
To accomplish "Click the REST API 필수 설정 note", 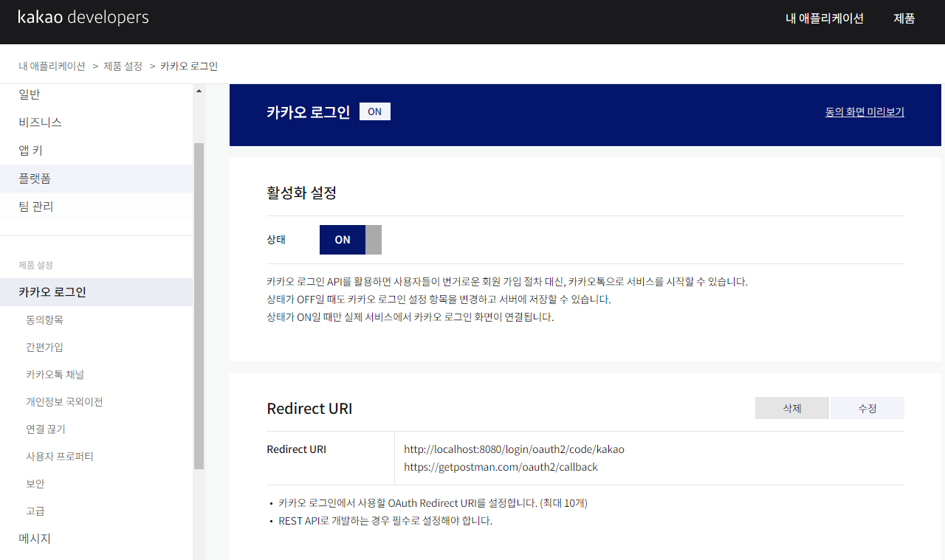I will coord(385,521).
